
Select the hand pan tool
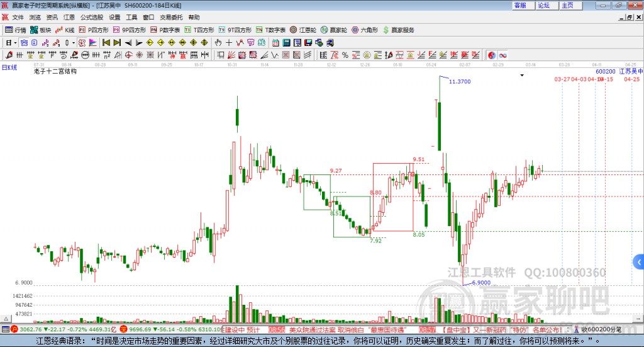(x=218, y=43)
